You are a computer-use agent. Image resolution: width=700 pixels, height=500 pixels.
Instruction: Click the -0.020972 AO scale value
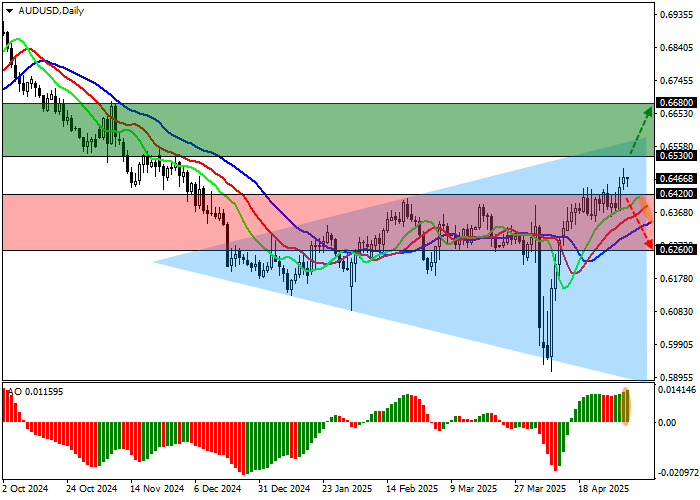tap(677, 471)
